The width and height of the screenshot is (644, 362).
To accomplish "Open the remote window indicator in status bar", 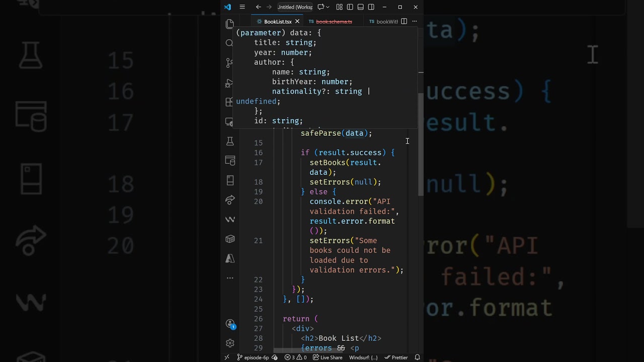I will point(227,357).
